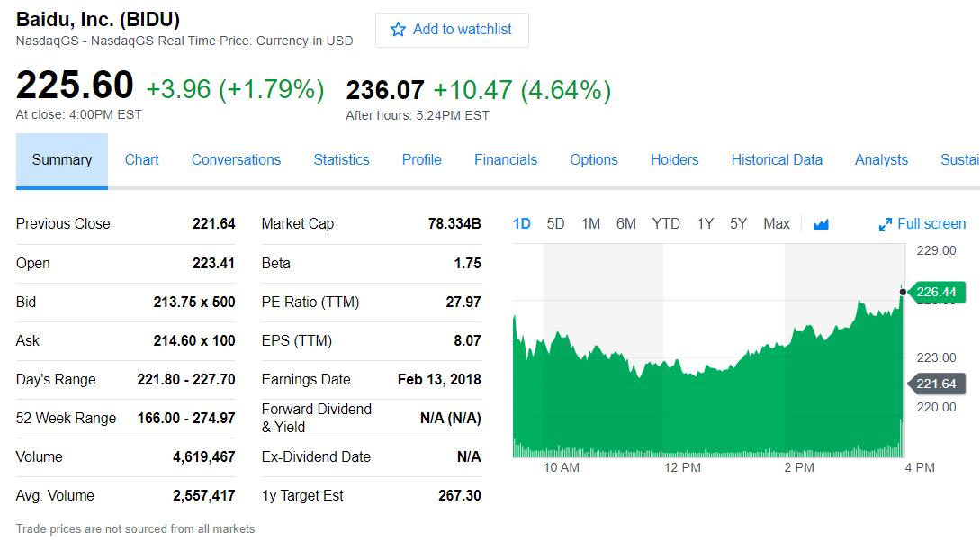Switch chart to 1M range
The width and height of the screenshot is (980, 542).
coord(590,223)
